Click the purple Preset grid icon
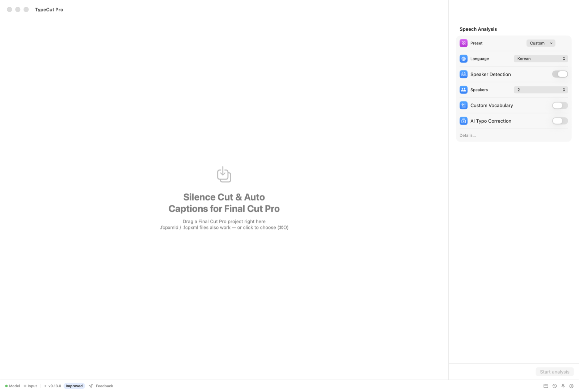 pyautogui.click(x=463, y=43)
